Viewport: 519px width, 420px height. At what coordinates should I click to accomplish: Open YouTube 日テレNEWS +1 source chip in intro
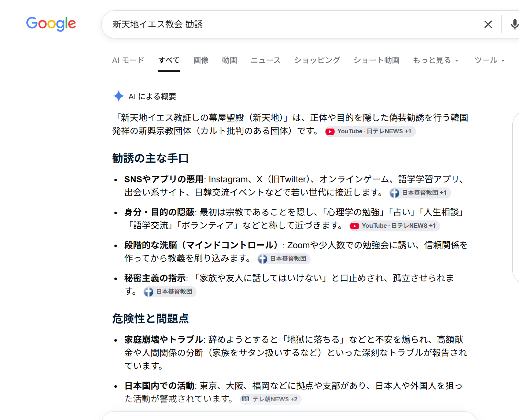click(370, 131)
